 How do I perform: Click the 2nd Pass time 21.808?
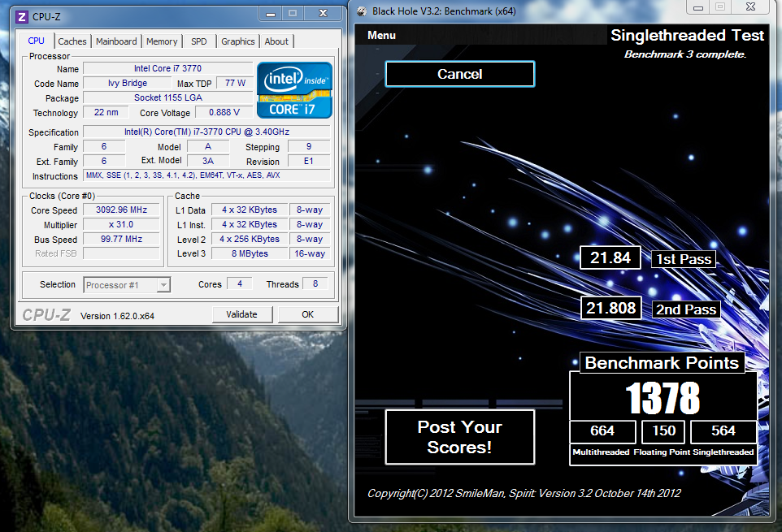pos(611,309)
